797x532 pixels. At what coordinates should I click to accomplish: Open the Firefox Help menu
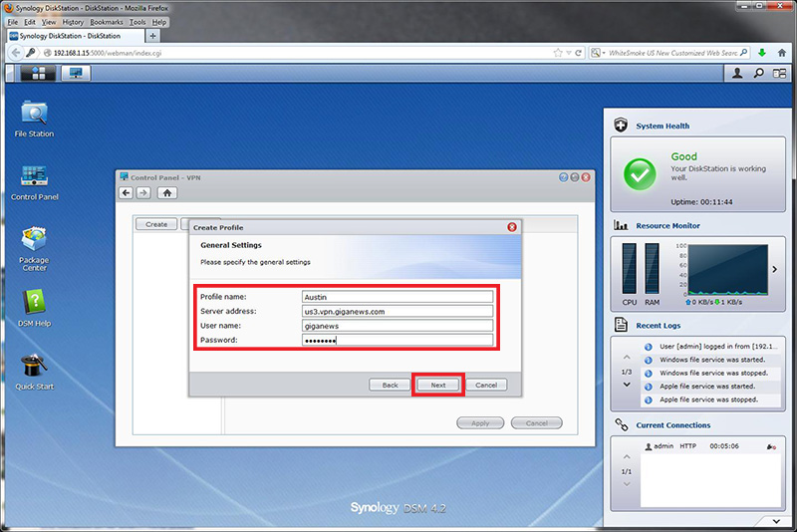(159, 22)
